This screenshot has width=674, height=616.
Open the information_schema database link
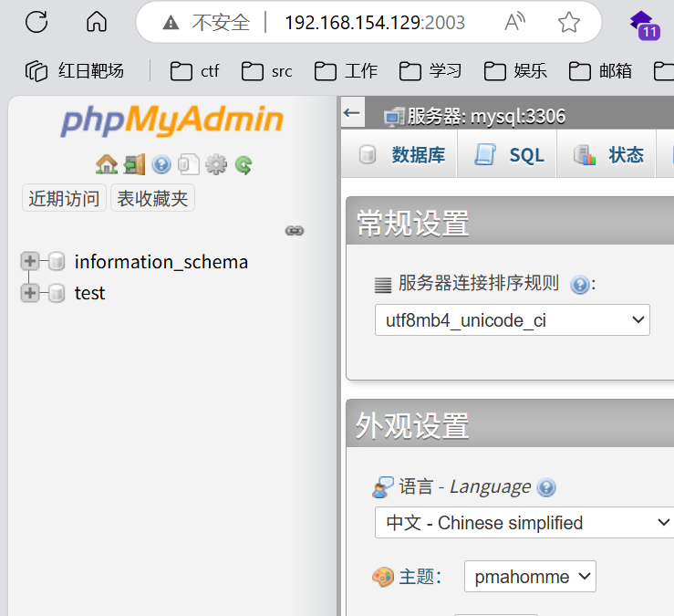(161, 262)
